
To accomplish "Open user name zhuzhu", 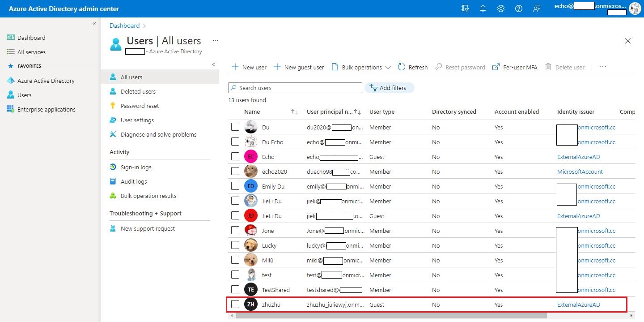I will point(271,305).
